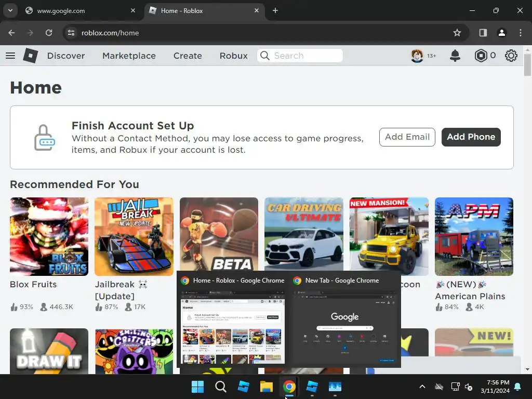Select Home - Roblox window preview
This screenshot has width=532, height=399.
[233, 320]
